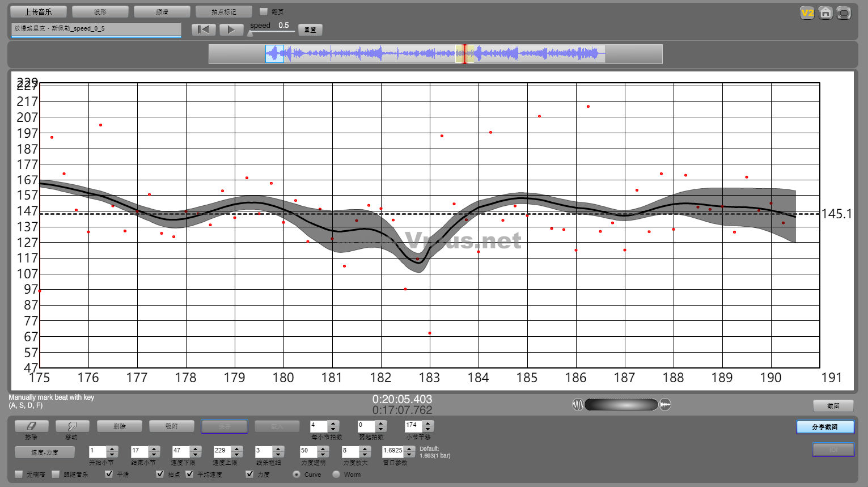
Task: Toggle fullscreen with the expand icon
Action: 844,12
